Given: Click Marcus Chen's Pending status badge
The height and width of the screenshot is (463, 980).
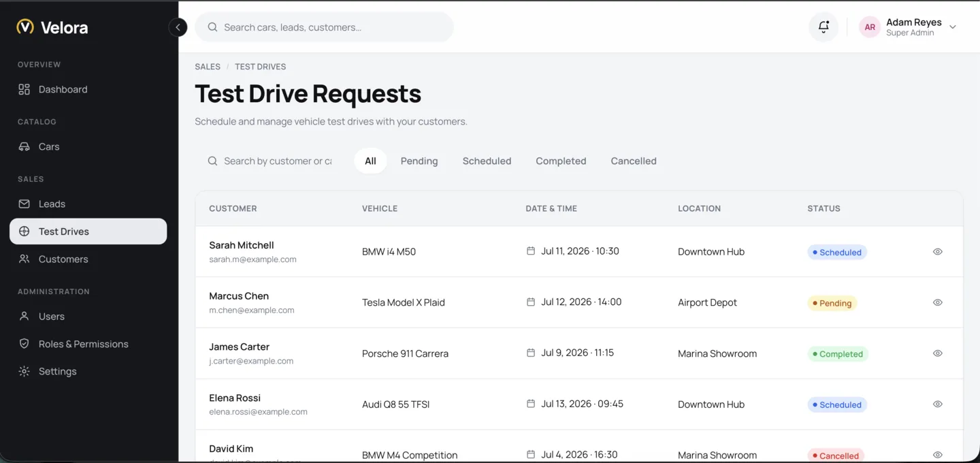Looking at the screenshot, I should point(832,303).
